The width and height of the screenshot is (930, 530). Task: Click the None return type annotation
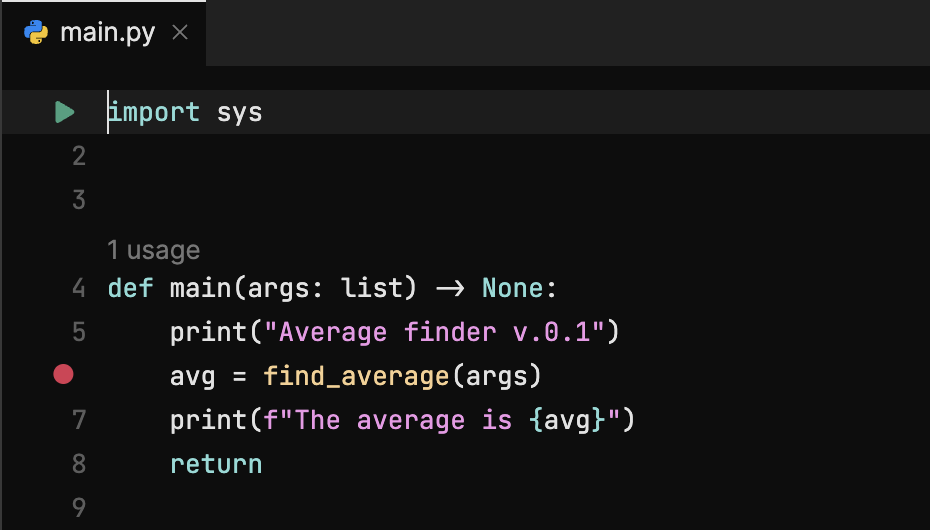click(512, 289)
